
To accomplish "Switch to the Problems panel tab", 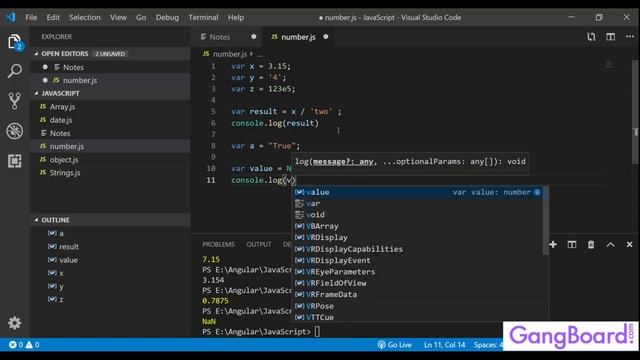I will pyautogui.click(x=218, y=244).
